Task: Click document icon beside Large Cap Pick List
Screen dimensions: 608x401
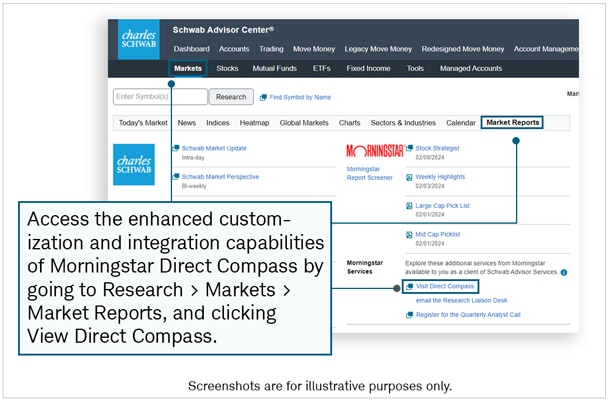Action: [409, 206]
